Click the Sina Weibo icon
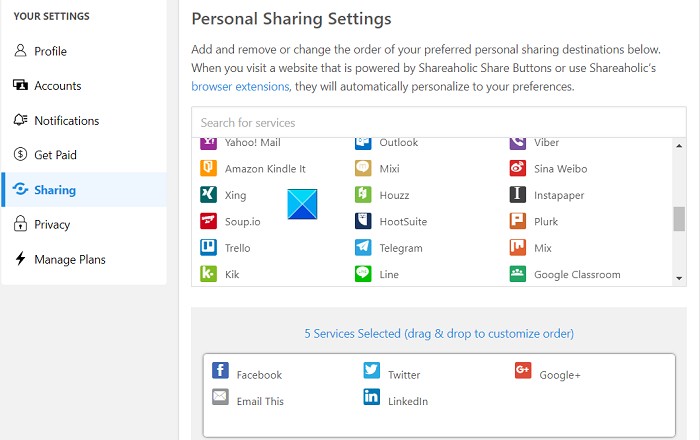Screen dimensions: 700x440 pyautogui.click(x=517, y=168)
